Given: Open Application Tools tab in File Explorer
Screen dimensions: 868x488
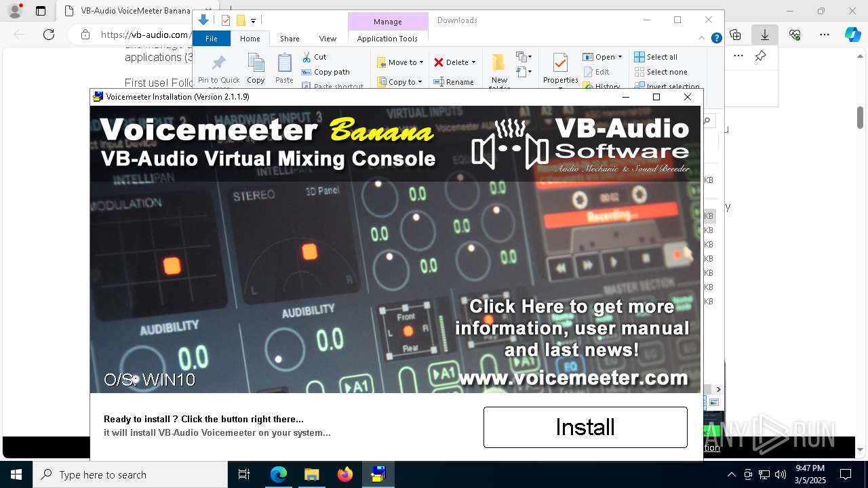Looking at the screenshot, I should click(x=387, y=39).
